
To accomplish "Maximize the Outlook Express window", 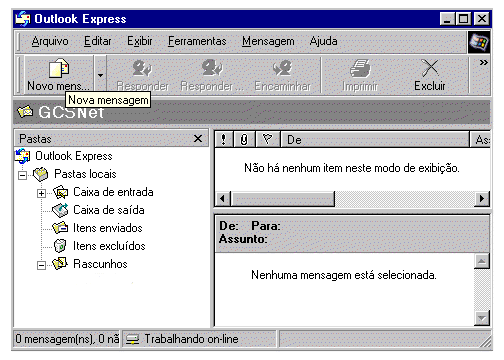I will [x=464, y=19].
